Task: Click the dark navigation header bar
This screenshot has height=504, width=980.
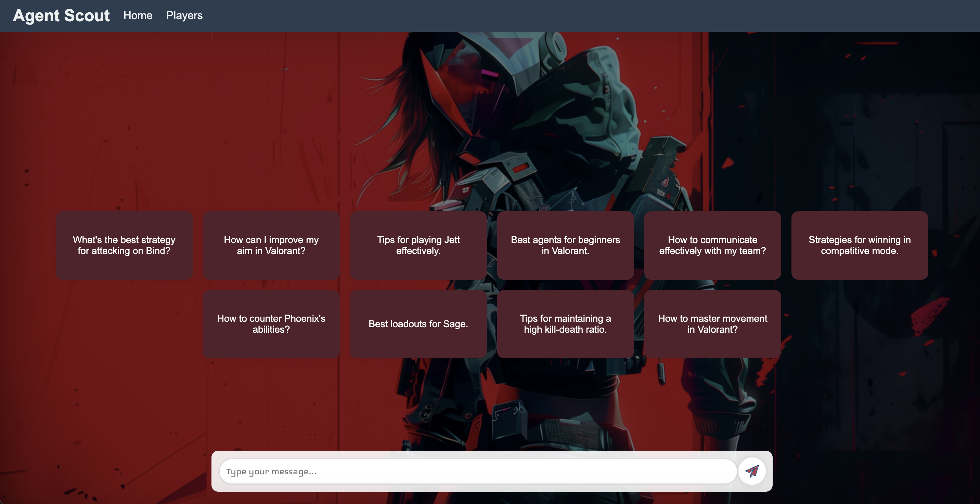Action: coord(571,16)
